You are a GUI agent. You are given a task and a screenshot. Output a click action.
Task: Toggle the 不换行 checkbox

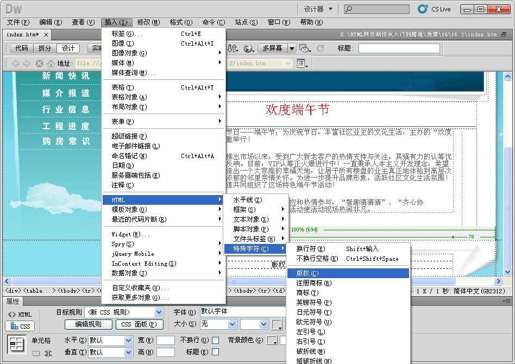pos(216,340)
